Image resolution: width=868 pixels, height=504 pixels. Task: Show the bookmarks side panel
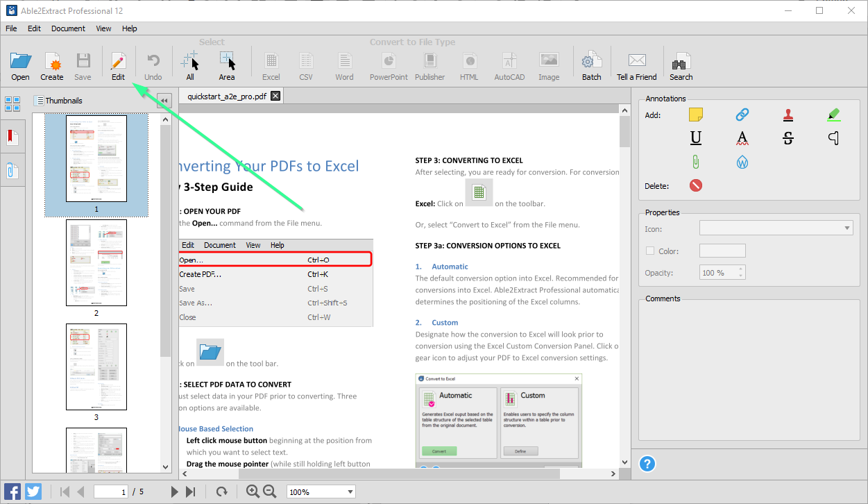click(x=12, y=137)
